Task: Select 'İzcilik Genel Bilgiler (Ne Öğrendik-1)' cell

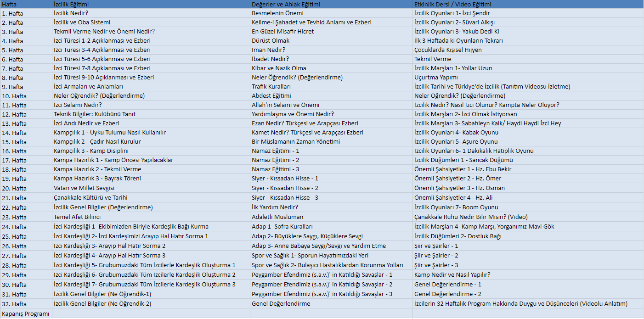Action: (x=151, y=294)
